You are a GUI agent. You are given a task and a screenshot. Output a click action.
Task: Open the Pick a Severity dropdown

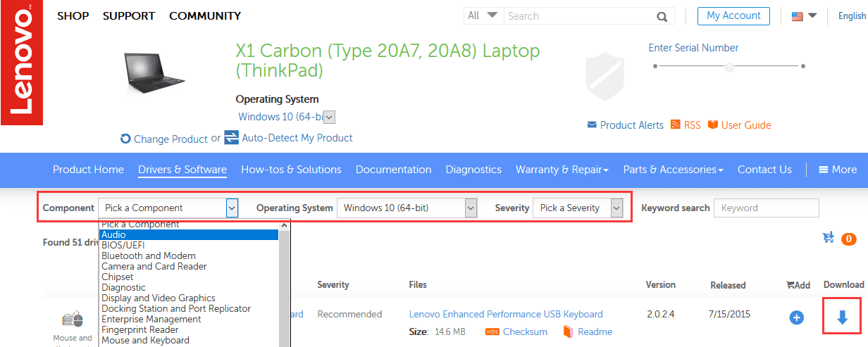pyautogui.click(x=578, y=208)
